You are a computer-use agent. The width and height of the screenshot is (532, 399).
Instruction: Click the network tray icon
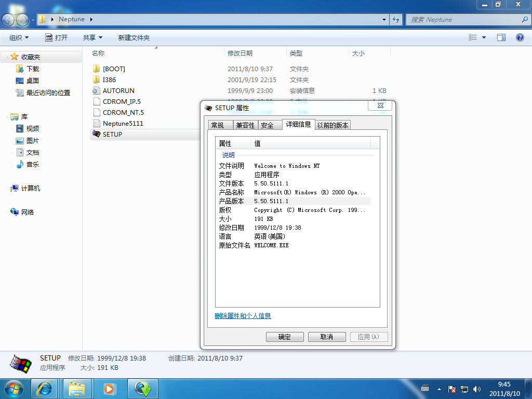[464, 389]
